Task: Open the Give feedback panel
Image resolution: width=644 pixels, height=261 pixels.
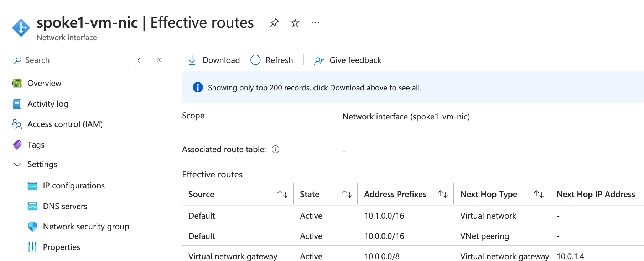Action: pyautogui.click(x=348, y=60)
